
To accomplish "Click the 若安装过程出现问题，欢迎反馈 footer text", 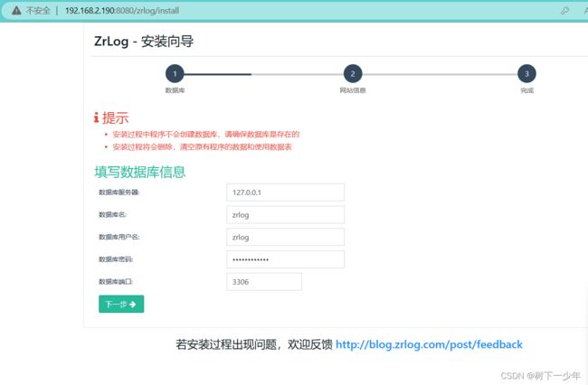I will pyautogui.click(x=254, y=344).
